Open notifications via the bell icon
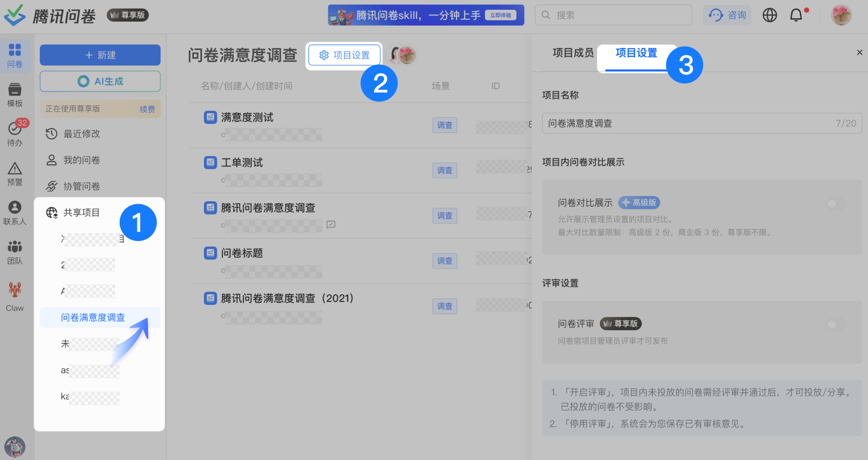This screenshot has height=460, width=868. pos(796,15)
